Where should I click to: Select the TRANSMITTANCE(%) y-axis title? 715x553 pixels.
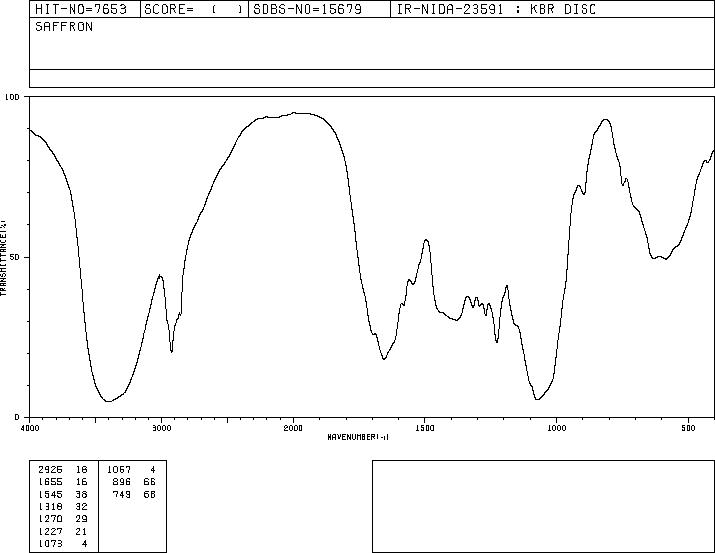pyautogui.click(x=3, y=257)
